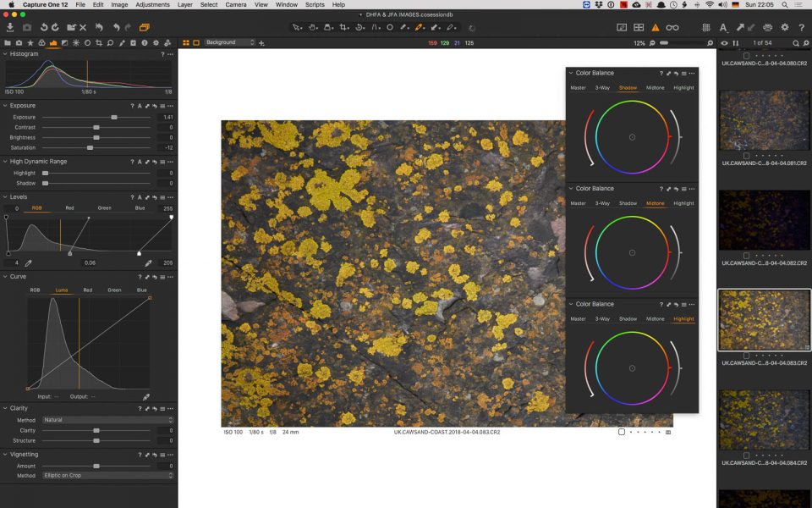Select the Luma tab in Curve
Image resolution: width=812 pixels, height=508 pixels.
[61, 290]
